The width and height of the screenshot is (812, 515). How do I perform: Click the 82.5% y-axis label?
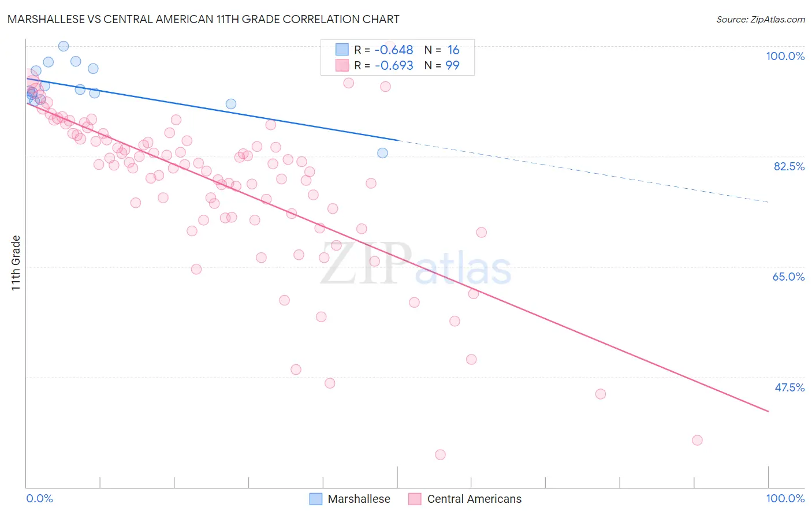pyautogui.click(x=789, y=166)
